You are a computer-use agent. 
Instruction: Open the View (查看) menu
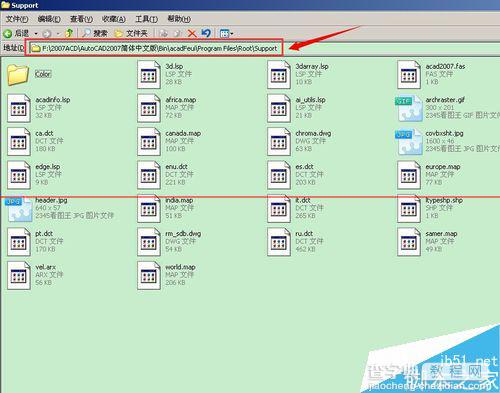(81, 19)
